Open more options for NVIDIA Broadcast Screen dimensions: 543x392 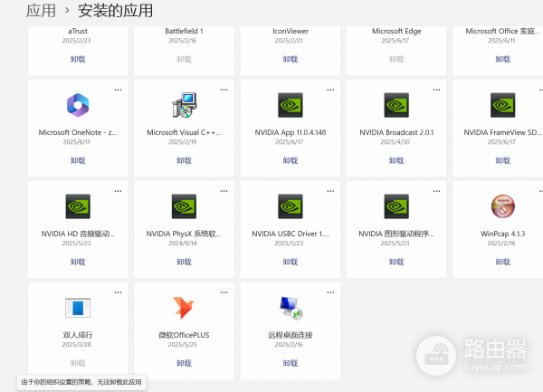pos(437,90)
